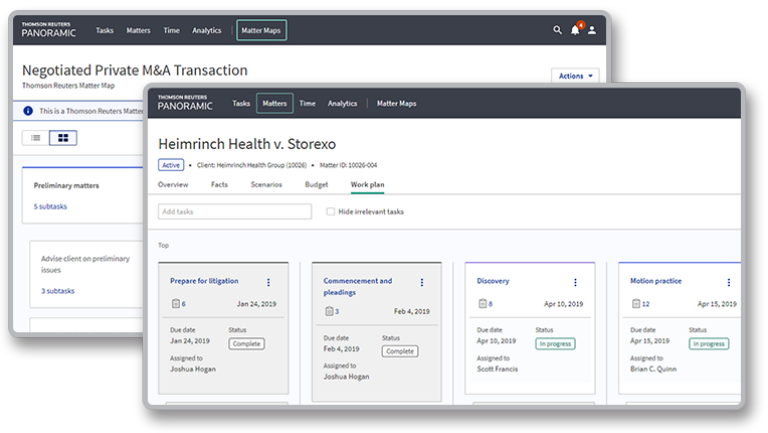Click Matter Maps in the back window

[x=261, y=30]
